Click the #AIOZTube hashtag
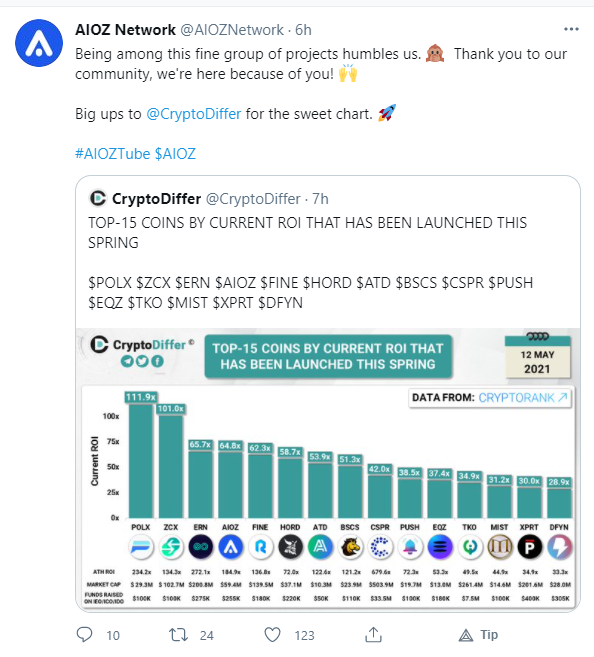594x657 pixels. (x=112, y=154)
